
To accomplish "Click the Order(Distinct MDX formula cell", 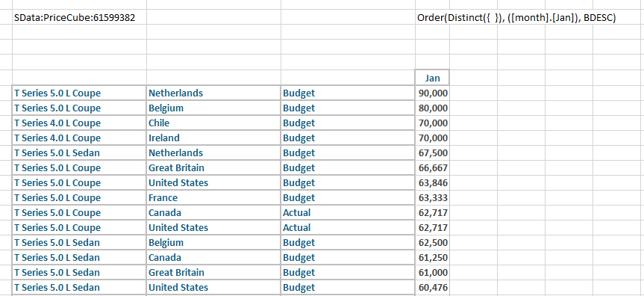I will (x=516, y=18).
